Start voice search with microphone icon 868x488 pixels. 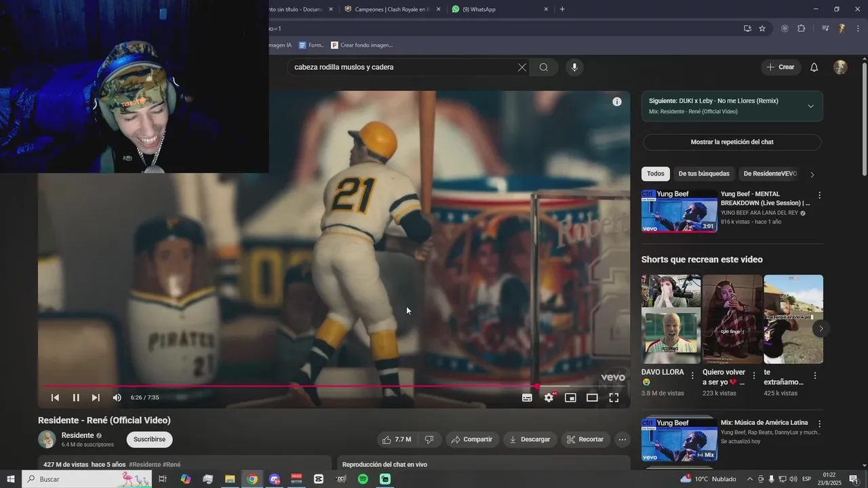(x=574, y=67)
